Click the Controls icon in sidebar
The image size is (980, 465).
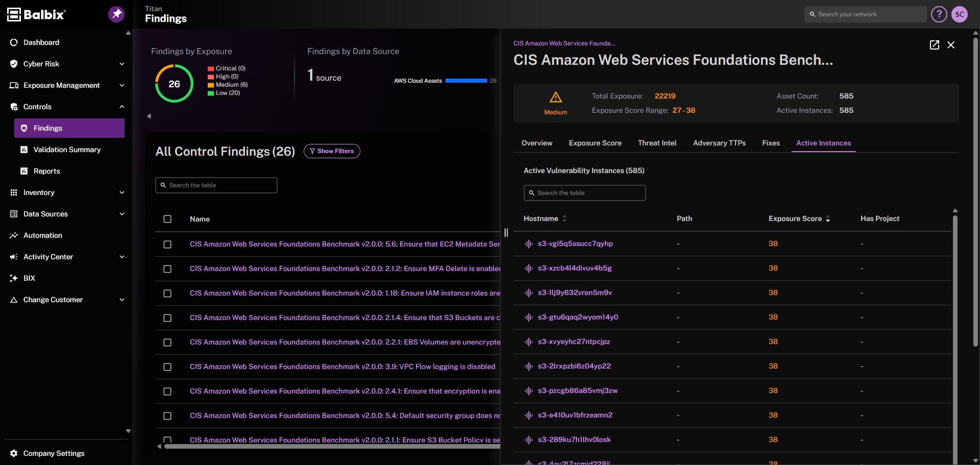point(14,107)
